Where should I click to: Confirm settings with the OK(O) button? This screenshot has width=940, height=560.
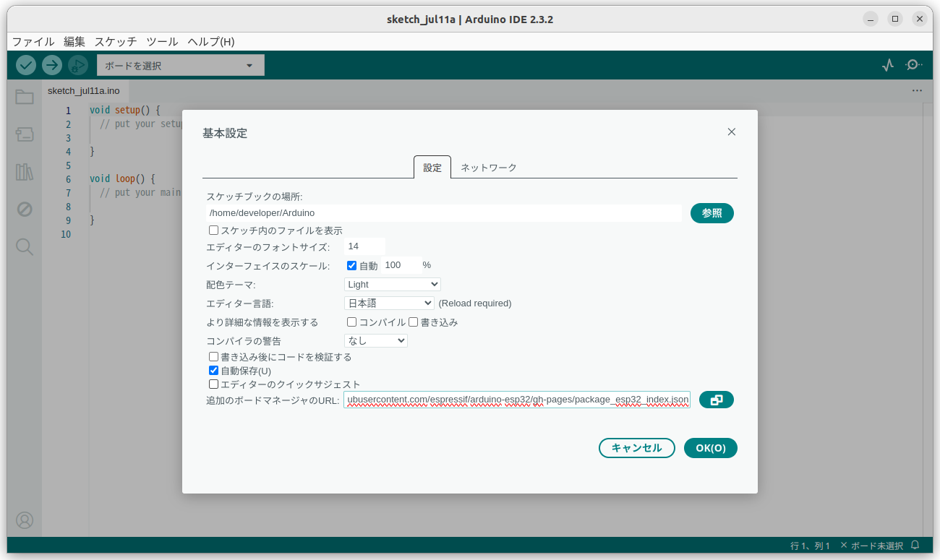click(710, 447)
